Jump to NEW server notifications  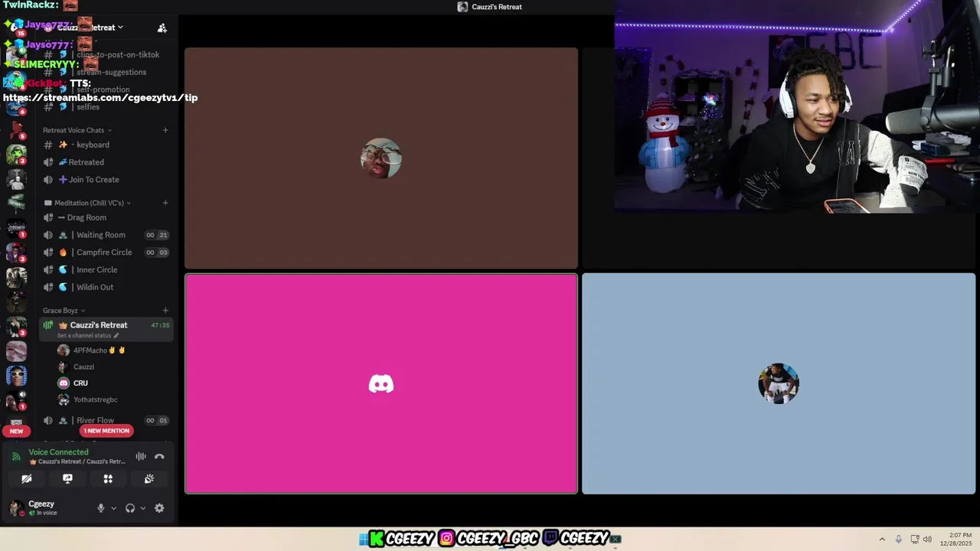pos(16,431)
